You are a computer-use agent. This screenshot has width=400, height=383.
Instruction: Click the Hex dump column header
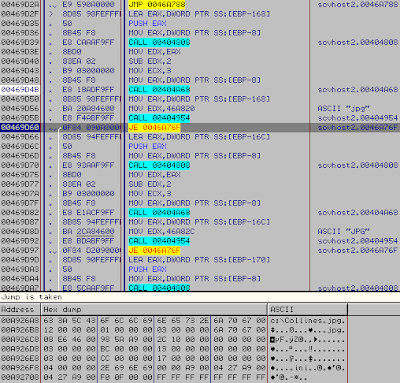point(154,310)
